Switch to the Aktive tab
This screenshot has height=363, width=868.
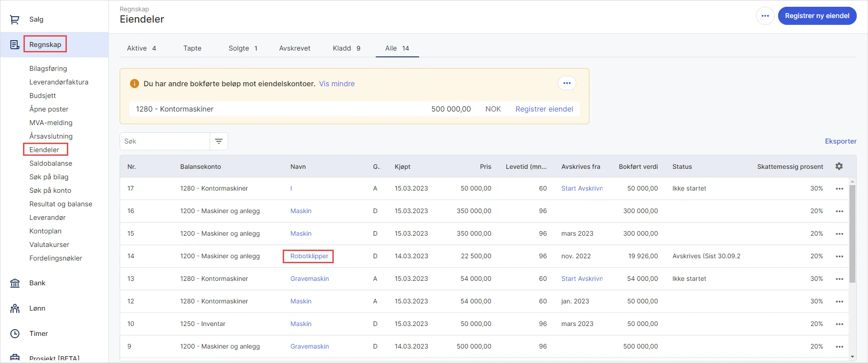click(x=141, y=48)
